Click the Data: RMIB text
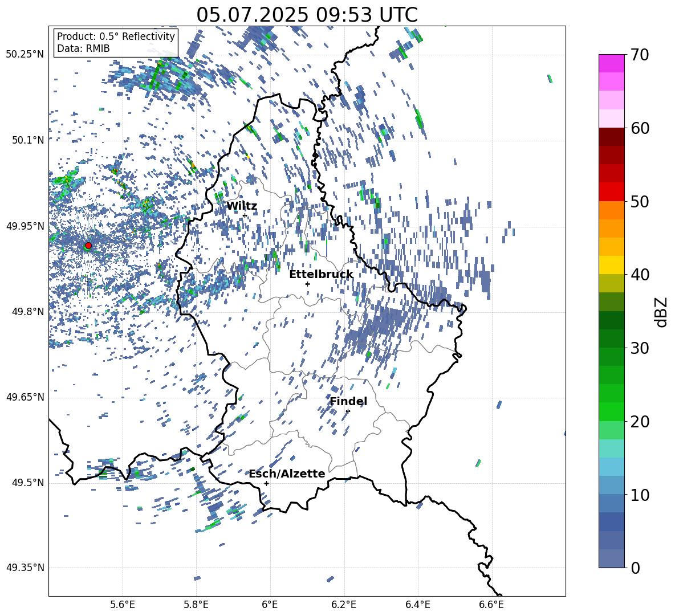The image size is (675, 616). (x=83, y=48)
